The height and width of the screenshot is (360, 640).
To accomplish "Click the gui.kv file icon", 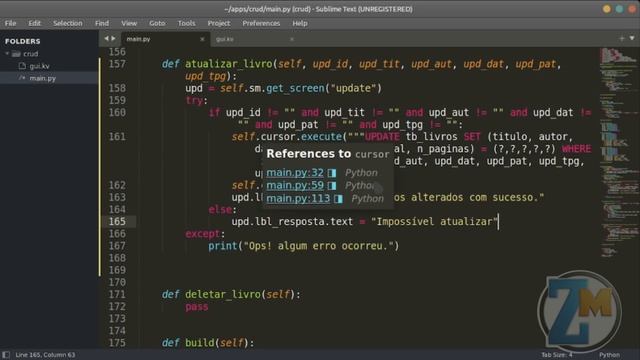I will 22,66.
